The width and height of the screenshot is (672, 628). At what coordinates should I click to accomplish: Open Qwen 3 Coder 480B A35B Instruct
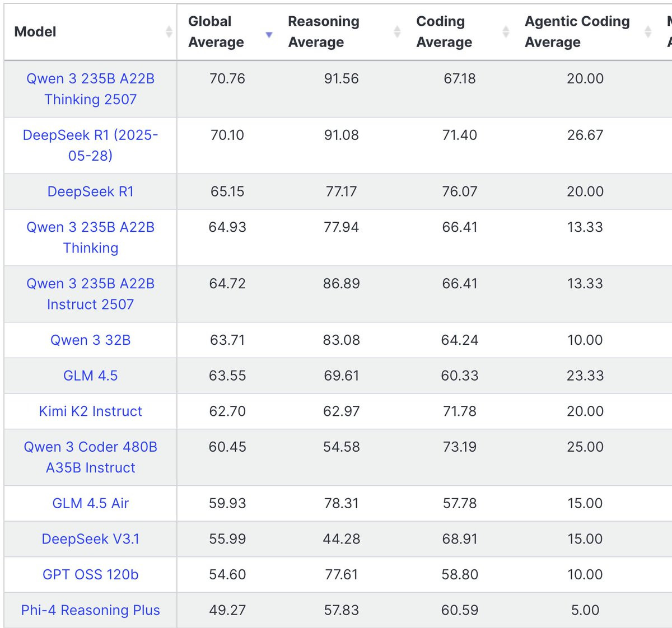click(91, 457)
